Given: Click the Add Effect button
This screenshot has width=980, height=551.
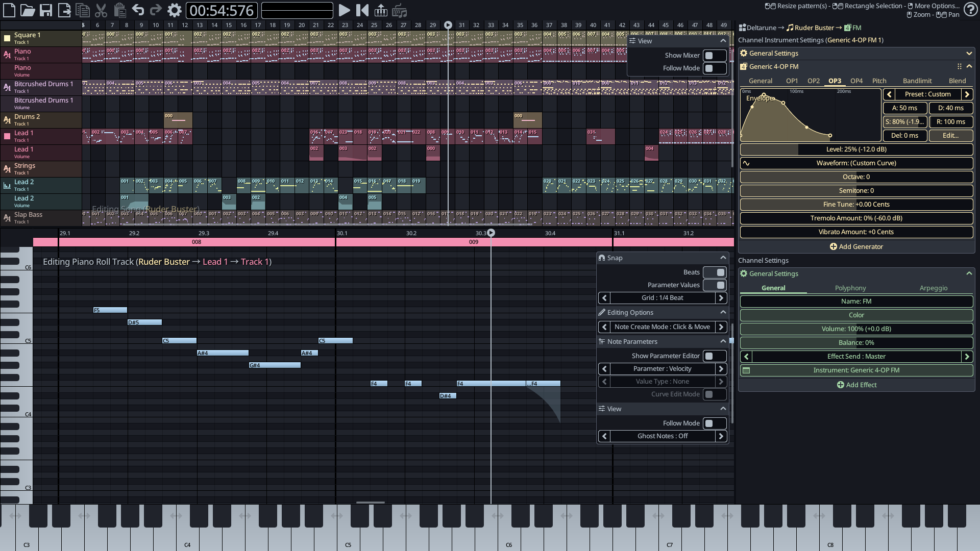Looking at the screenshot, I should coord(856,385).
